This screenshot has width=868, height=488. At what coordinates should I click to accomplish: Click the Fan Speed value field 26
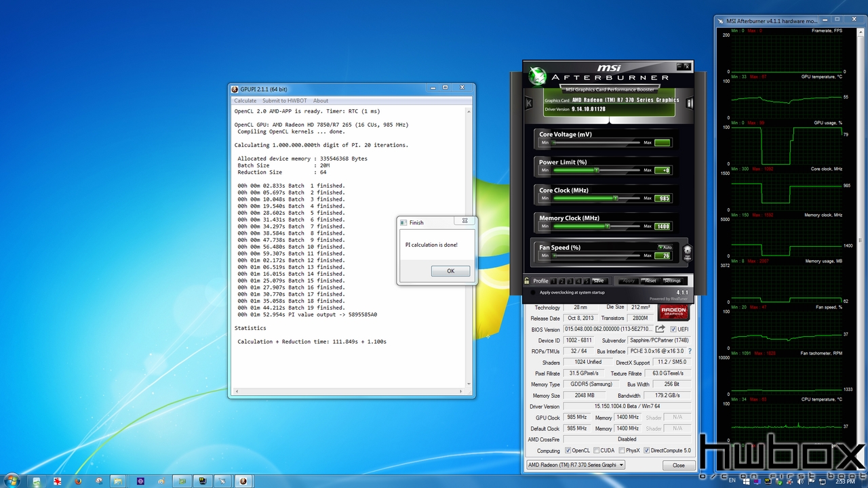(x=662, y=256)
